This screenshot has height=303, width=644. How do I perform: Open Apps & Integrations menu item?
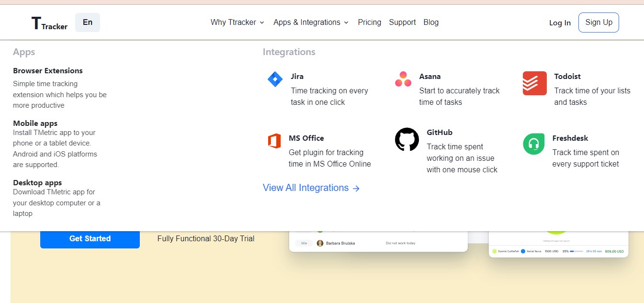coord(311,22)
